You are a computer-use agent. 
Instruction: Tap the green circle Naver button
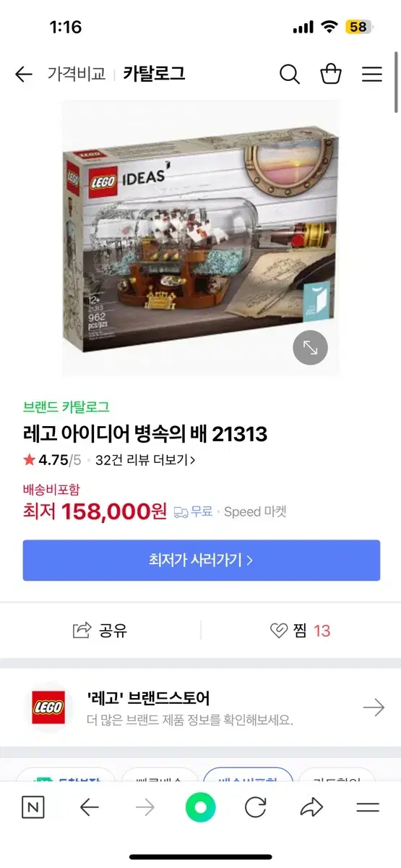tap(200, 807)
